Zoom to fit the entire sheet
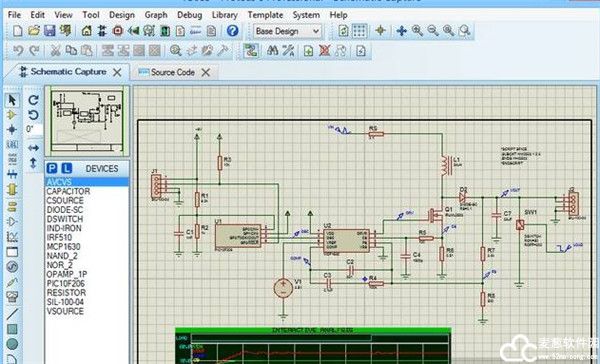 449,31
